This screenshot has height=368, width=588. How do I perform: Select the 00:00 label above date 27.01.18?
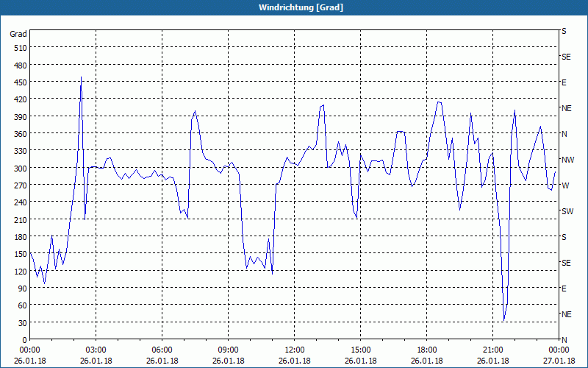[559, 350]
